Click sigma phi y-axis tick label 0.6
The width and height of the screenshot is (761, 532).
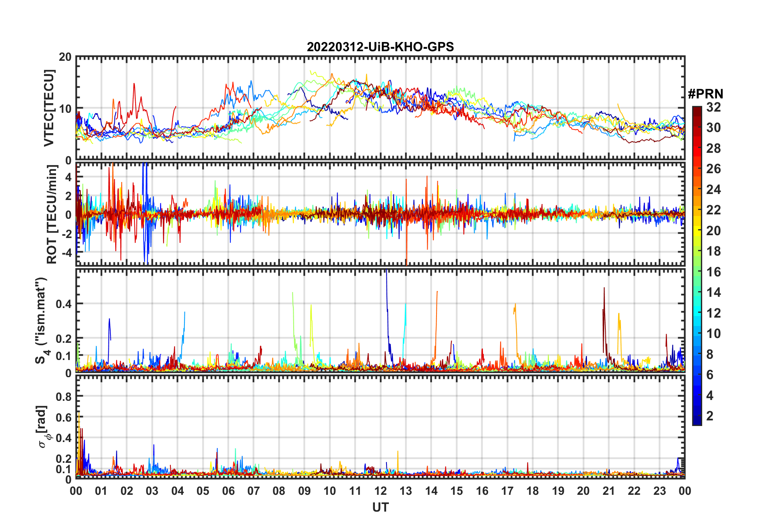[64, 417]
